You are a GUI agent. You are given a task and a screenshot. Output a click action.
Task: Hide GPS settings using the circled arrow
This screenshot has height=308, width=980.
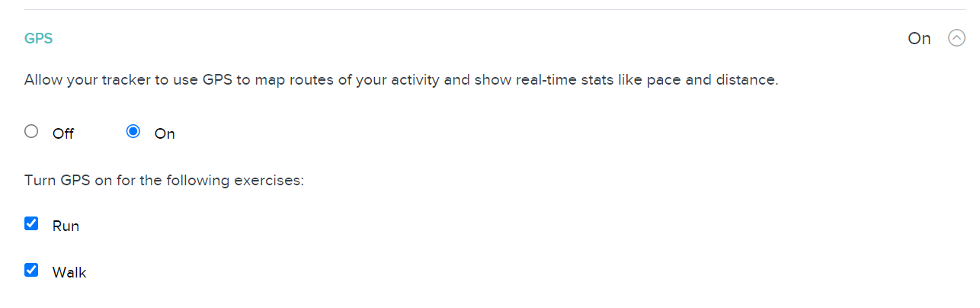(956, 37)
